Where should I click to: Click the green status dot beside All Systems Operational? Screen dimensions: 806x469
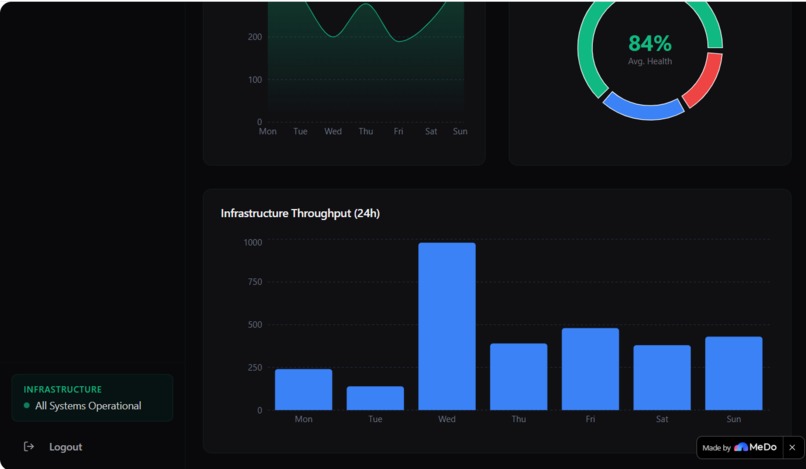(x=27, y=405)
